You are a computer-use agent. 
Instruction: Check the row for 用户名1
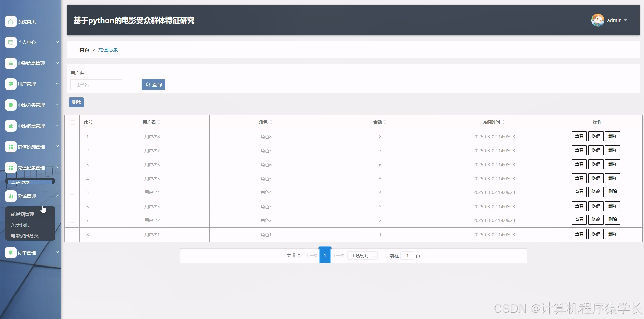coord(72,235)
